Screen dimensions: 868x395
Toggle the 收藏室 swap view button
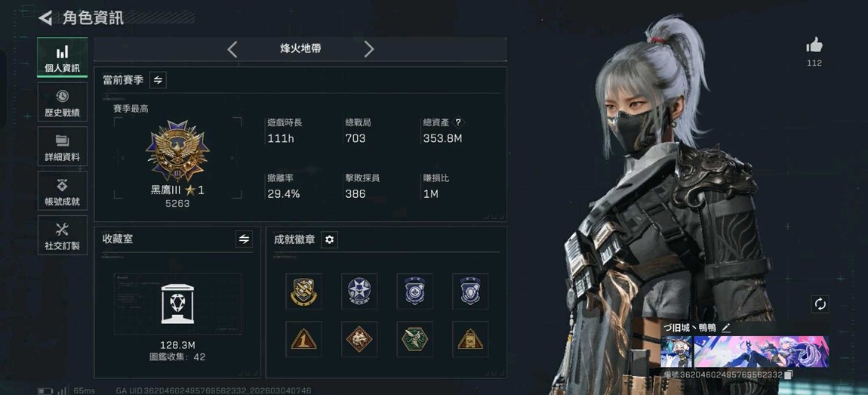[244, 239]
